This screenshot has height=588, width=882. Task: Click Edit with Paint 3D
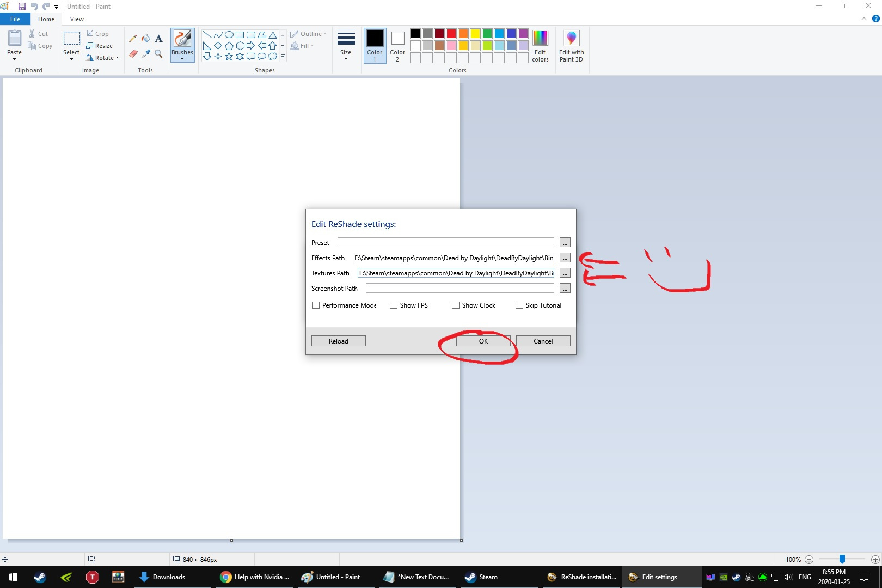coord(571,46)
